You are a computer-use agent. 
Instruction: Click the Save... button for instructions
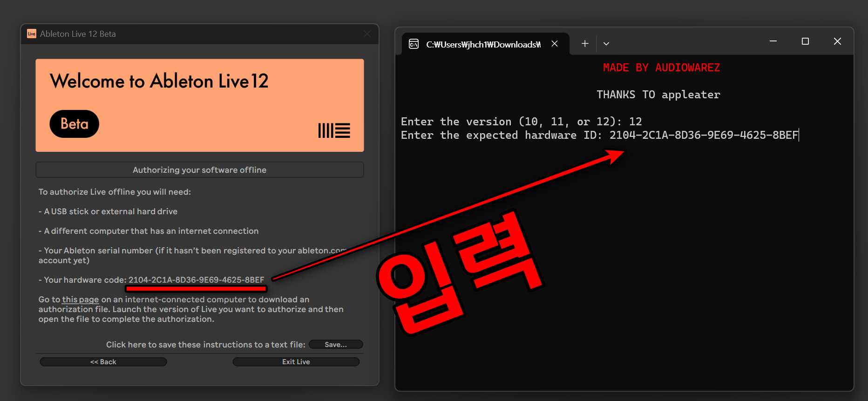pyautogui.click(x=336, y=345)
